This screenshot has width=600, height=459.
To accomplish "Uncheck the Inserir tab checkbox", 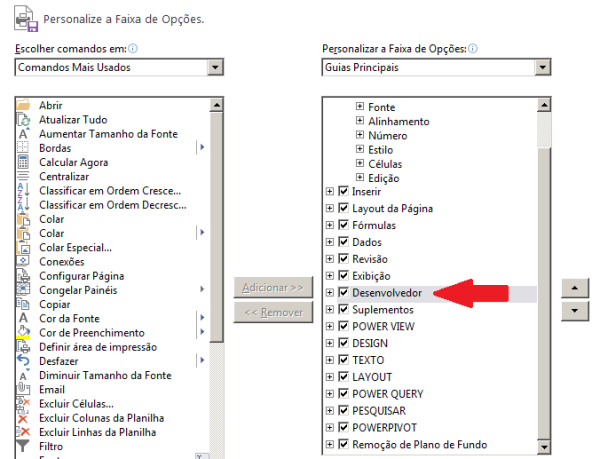I will 344,191.
